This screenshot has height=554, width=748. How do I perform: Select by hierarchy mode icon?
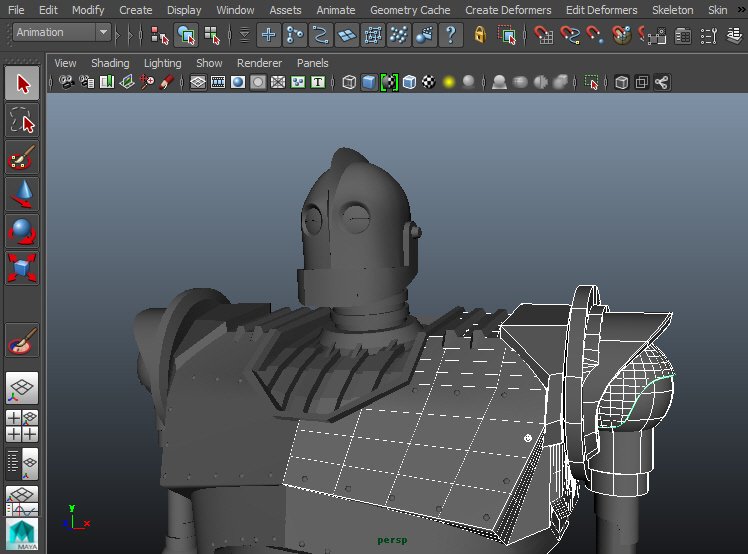coord(159,35)
